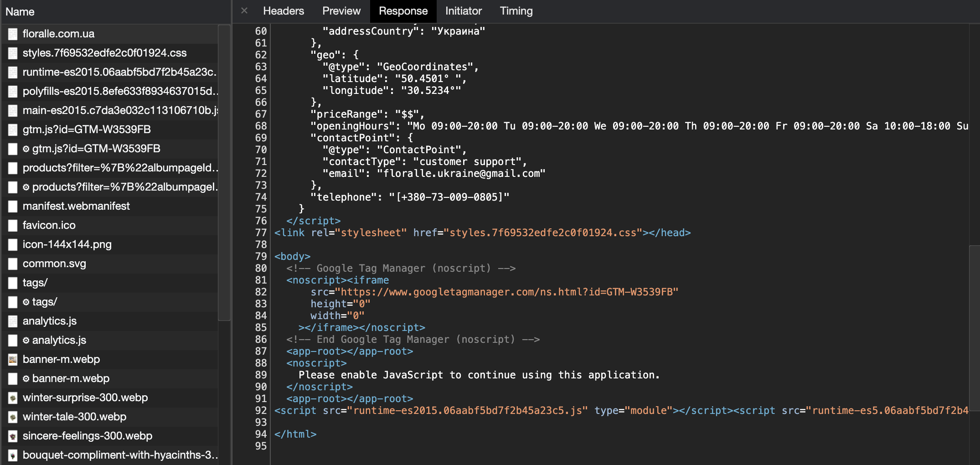Click the body opening tag

coord(292,257)
